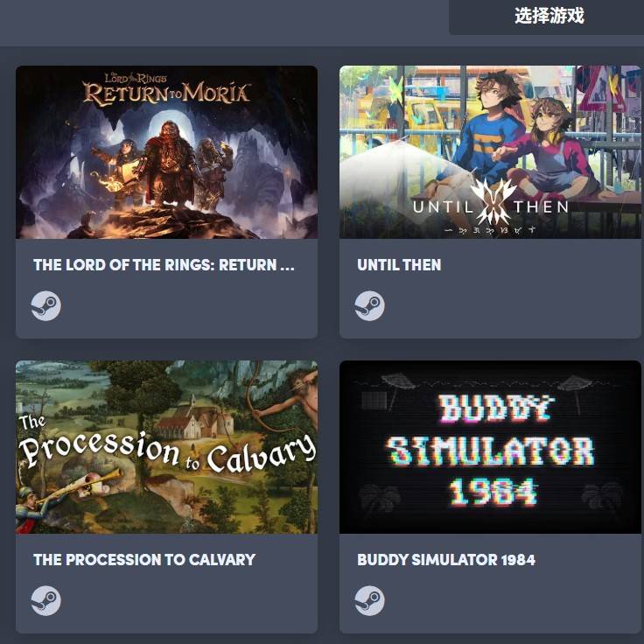Open the Until Then cover image
Screen dimensions: 644x644
pos(490,152)
